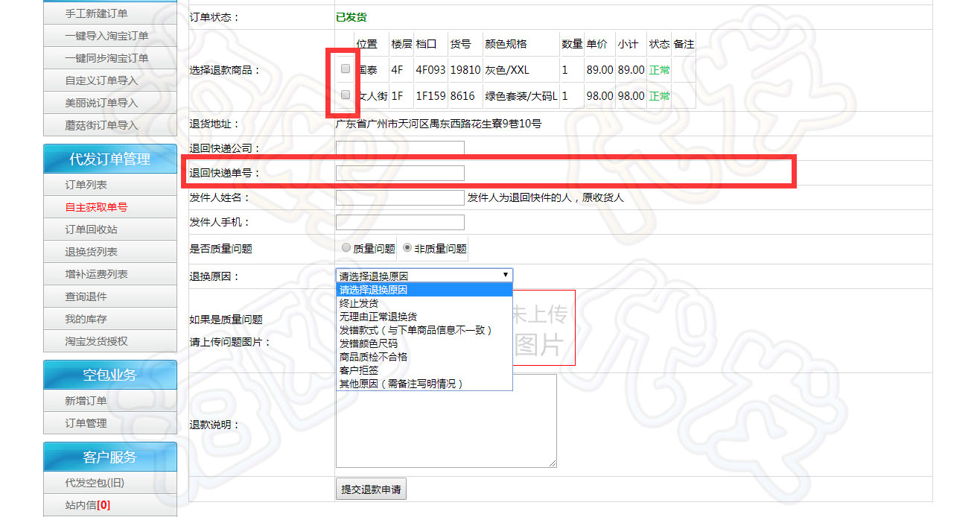Viewport: 980px width, 517px height.
Task: Open 自主获取单号 sidebar link
Action: click(x=96, y=207)
